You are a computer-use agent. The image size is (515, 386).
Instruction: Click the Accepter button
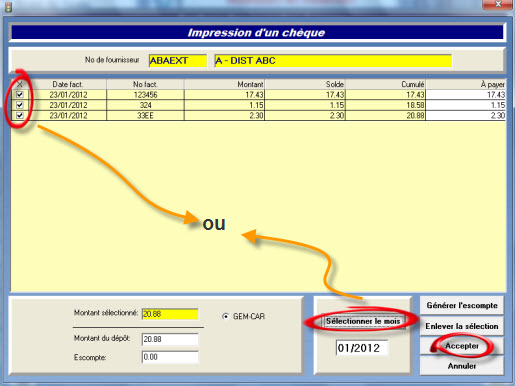click(462, 346)
